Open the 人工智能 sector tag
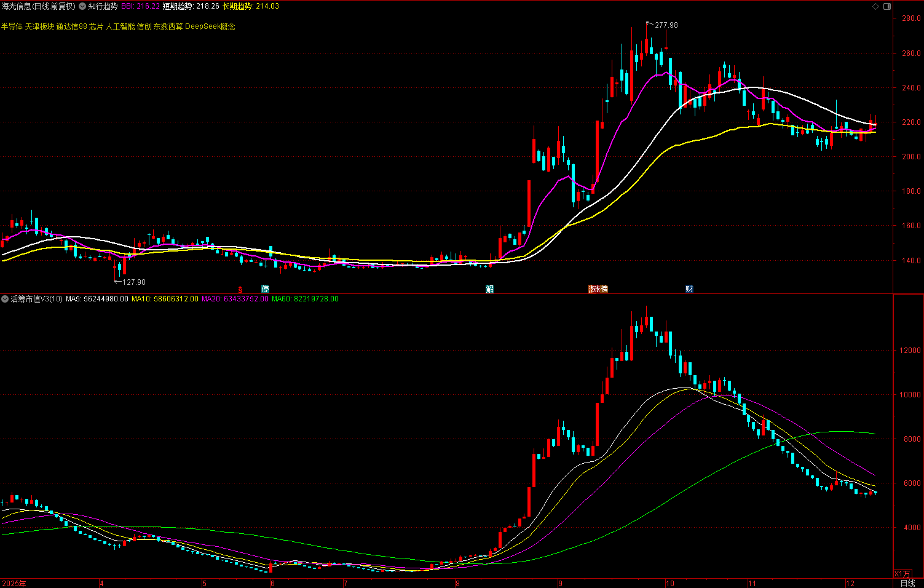 click(x=120, y=26)
